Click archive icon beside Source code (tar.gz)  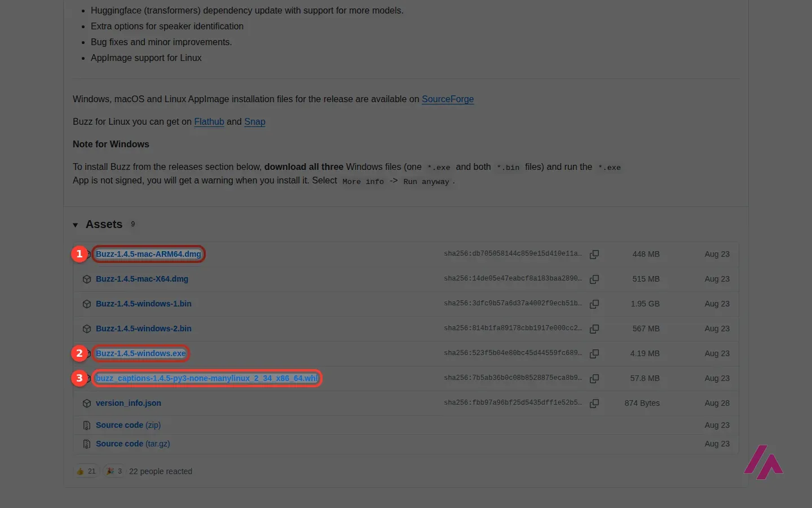tap(87, 444)
